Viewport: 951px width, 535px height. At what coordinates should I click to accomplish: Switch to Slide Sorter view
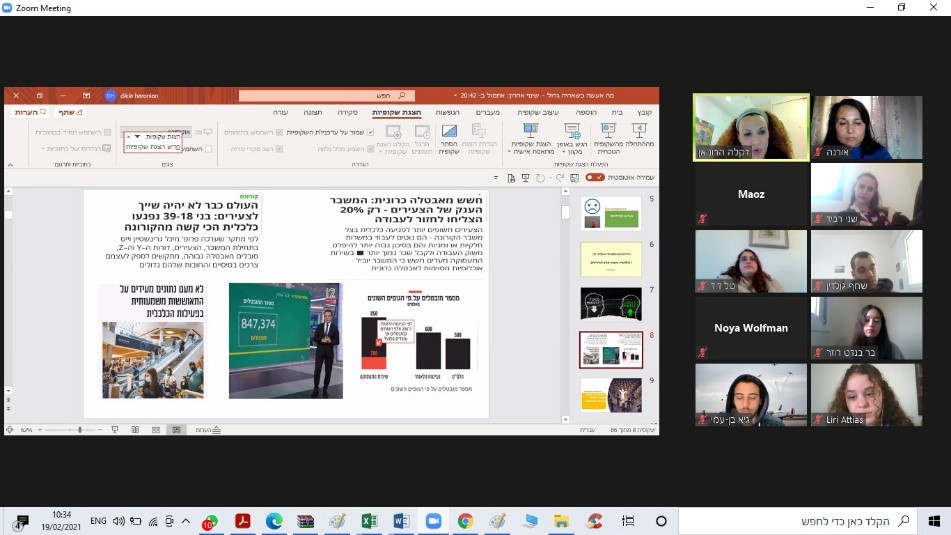coord(156,429)
